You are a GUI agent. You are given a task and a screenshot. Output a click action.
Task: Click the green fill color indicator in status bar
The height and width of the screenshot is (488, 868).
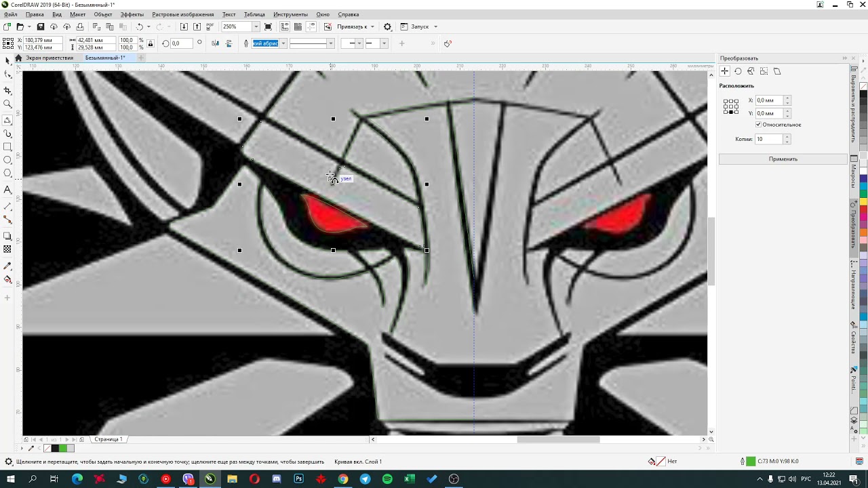point(751,462)
